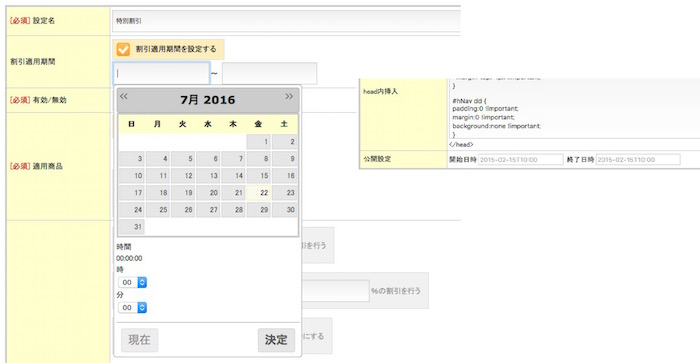
Task: Click the 現在 button
Action: tap(139, 340)
